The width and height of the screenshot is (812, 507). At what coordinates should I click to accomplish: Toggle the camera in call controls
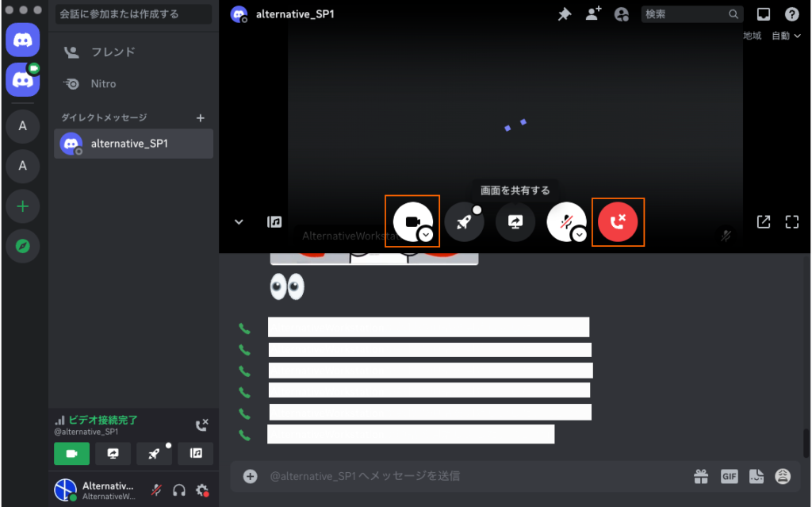tap(411, 221)
